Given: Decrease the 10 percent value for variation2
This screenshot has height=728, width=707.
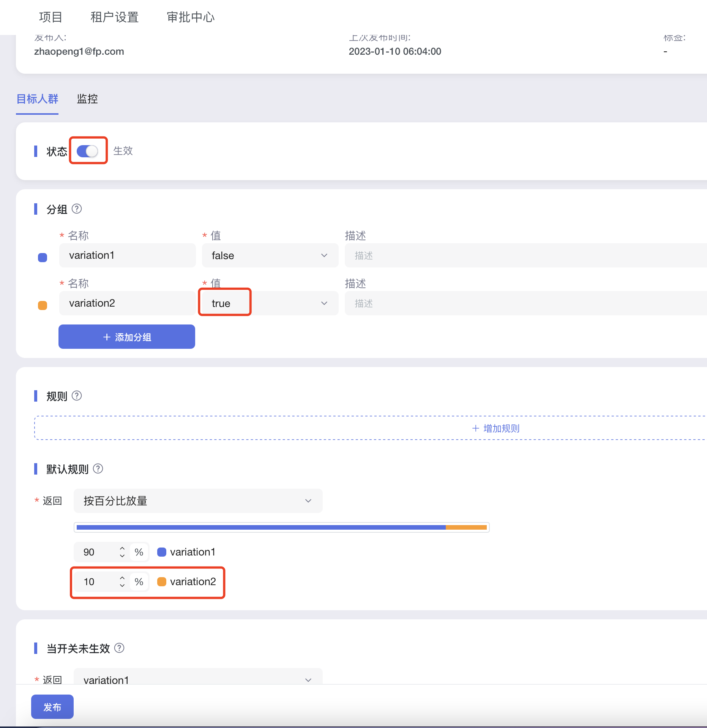Looking at the screenshot, I should (122, 586).
